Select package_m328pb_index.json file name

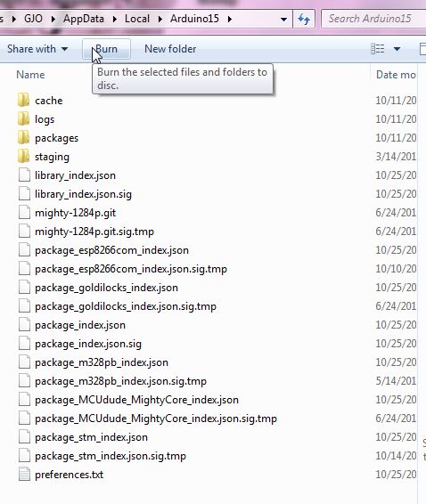[102, 362]
